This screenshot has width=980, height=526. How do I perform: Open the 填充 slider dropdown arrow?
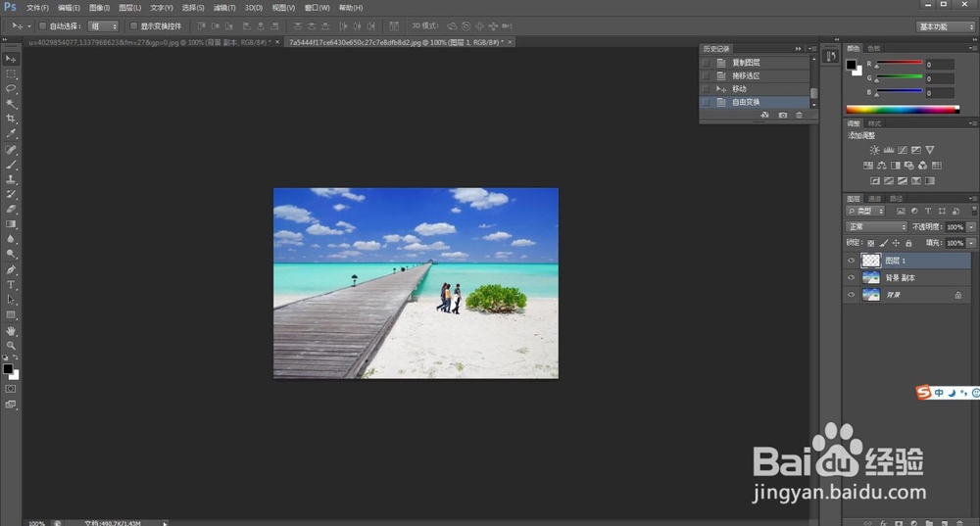(971, 243)
